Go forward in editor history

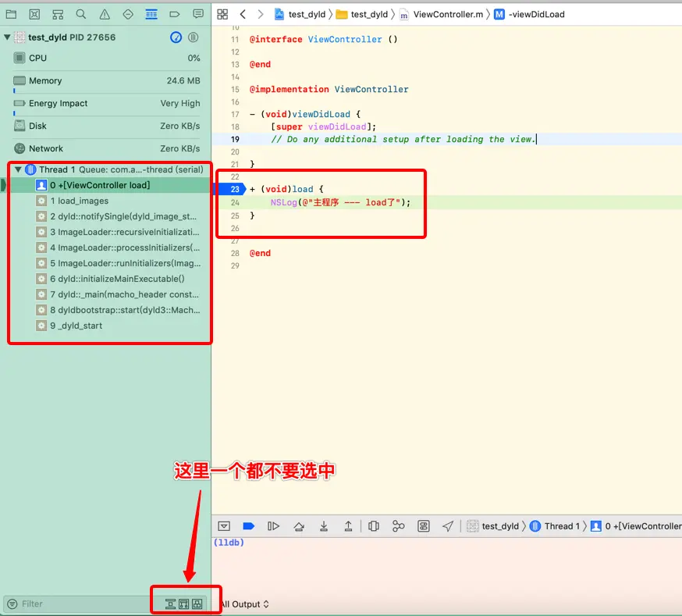261,14
